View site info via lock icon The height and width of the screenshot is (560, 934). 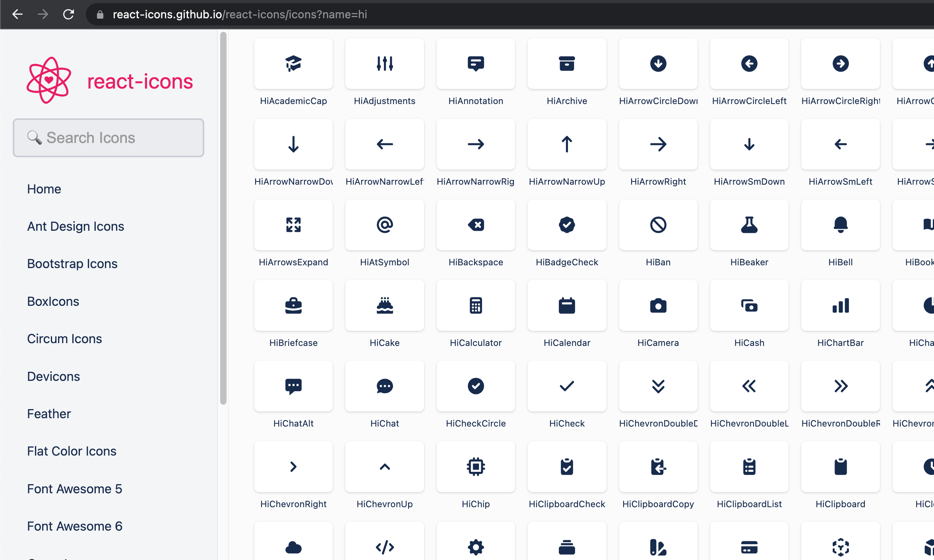point(100,15)
